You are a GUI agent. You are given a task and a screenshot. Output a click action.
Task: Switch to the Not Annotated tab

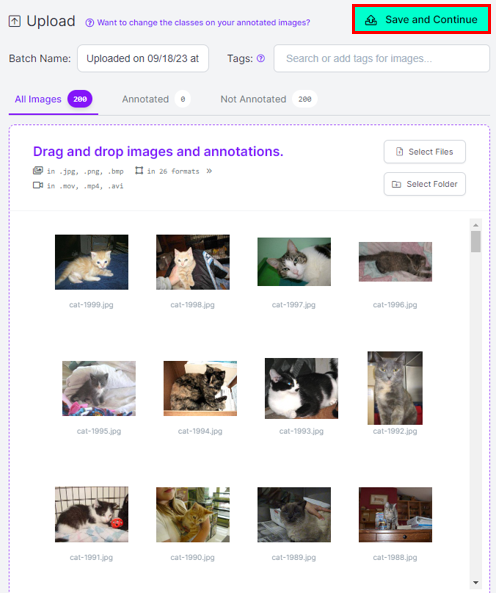[268, 99]
